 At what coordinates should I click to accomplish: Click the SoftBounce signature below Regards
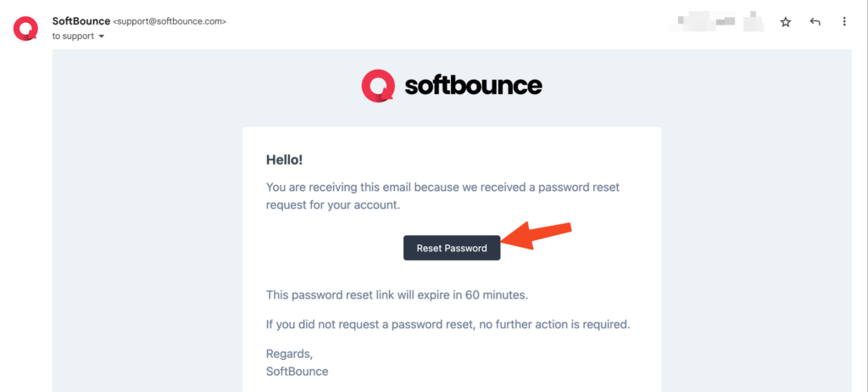pos(297,372)
